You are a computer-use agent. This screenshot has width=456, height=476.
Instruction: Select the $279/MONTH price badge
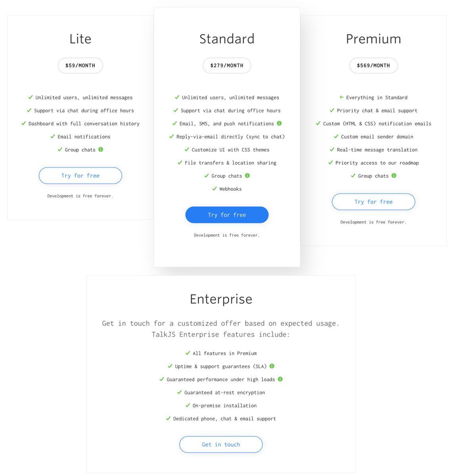coord(227,65)
